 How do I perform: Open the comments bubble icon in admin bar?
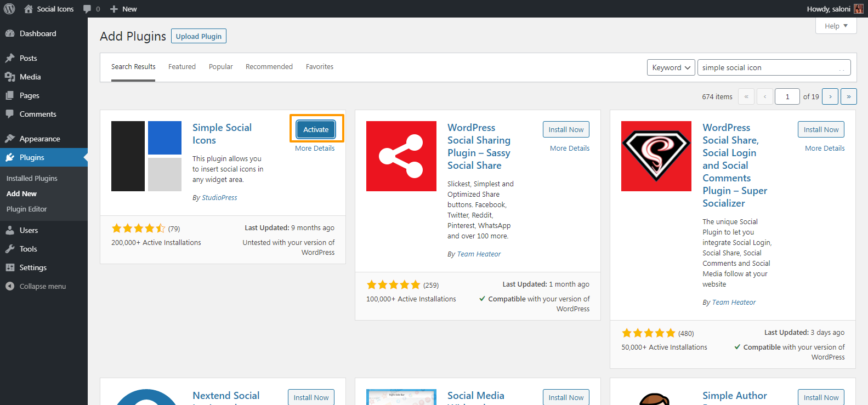click(x=87, y=9)
